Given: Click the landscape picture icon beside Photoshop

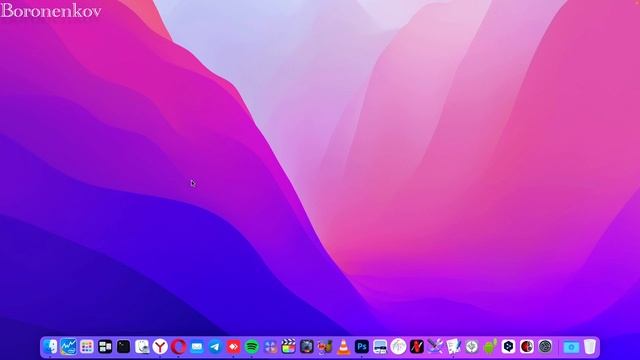Looking at the screenshot, I should tap(380, 347).
